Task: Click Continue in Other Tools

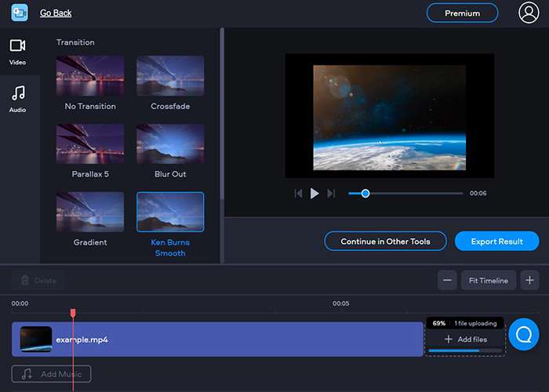Action: coord(385,241)
